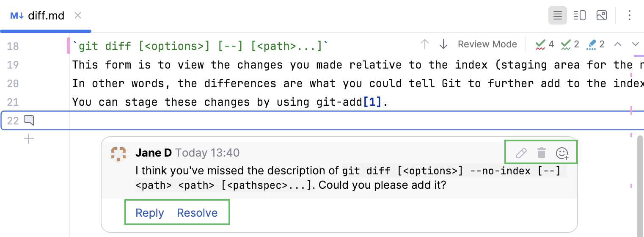Expand to next highlighted problem chevron
Screen dimensions: 644x237
(x=635, y=44)
